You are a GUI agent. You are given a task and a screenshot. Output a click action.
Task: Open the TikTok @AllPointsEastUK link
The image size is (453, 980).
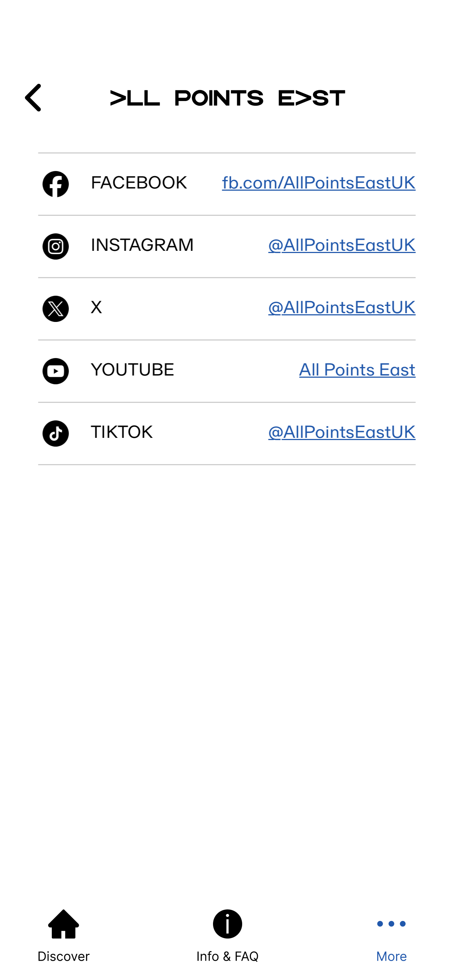341,432
